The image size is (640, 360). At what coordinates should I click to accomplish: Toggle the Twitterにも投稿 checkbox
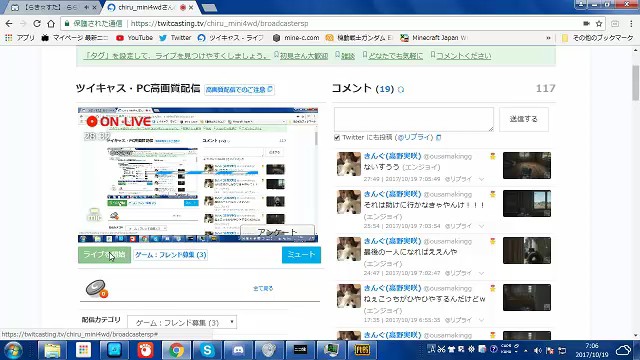coord(337,138)
